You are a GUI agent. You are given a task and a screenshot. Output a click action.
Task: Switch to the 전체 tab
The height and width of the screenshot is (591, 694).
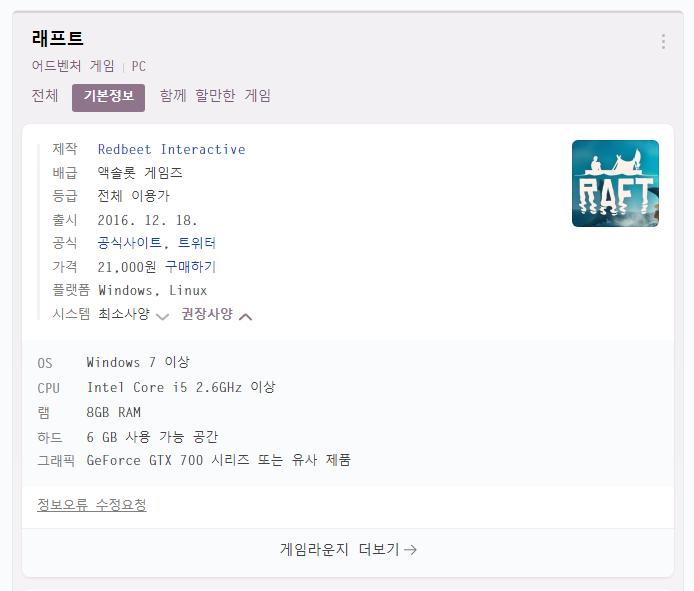pos(45,96)
